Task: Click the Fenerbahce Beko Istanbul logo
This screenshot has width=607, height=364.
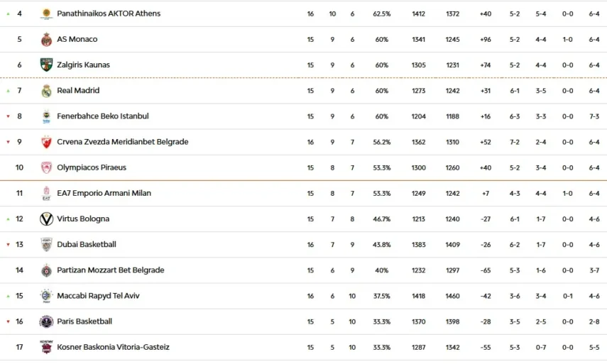Action: 46,116
